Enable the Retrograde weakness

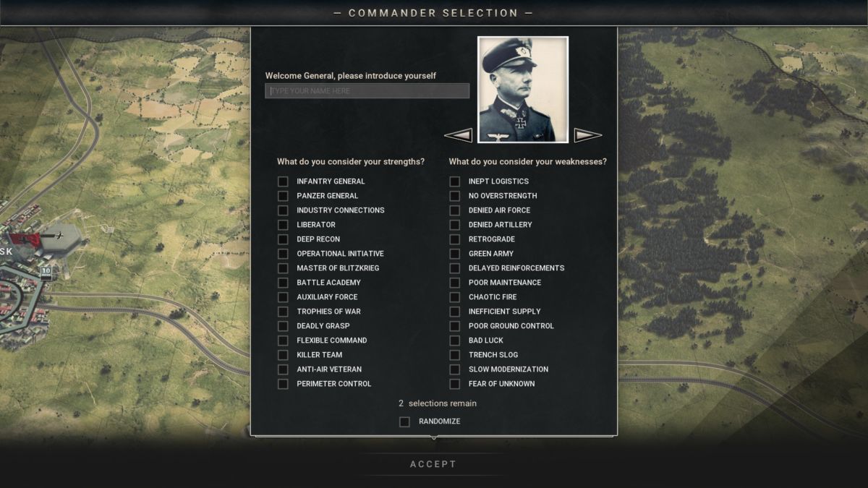point(455,239)
